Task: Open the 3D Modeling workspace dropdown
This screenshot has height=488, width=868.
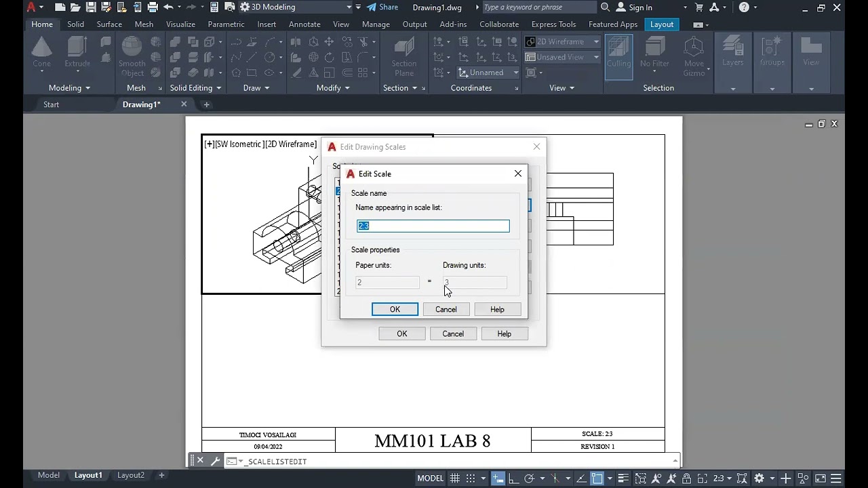Action: 349,7
